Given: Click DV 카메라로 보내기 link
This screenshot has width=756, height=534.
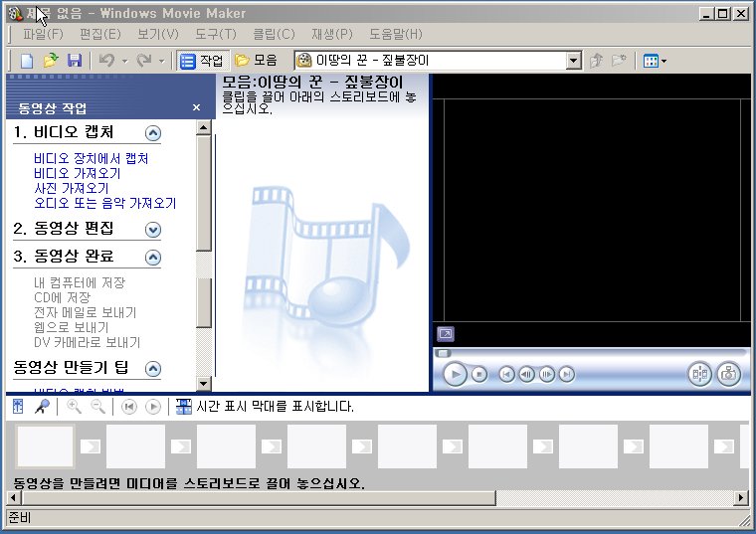Looking at the screenshot, I should [x=87, y=343].
